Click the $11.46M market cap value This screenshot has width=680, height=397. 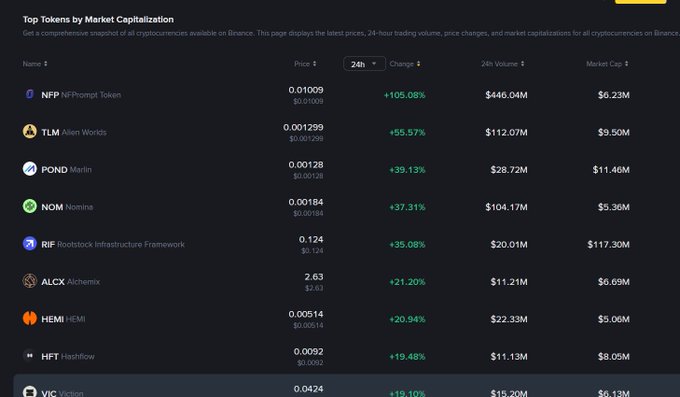[611, 169]
